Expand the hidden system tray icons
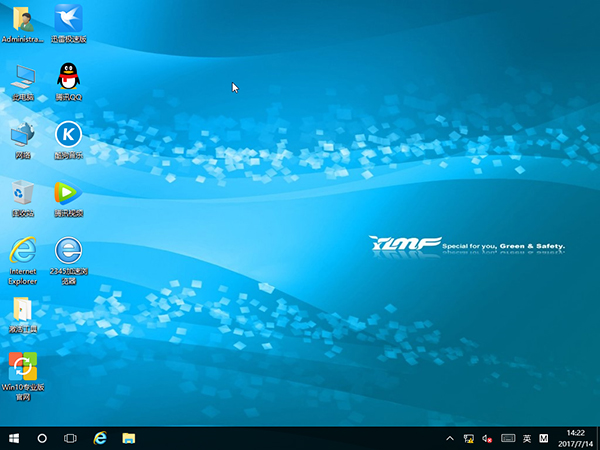The width and height of the screenshot is (600, 450). [450, 438]
